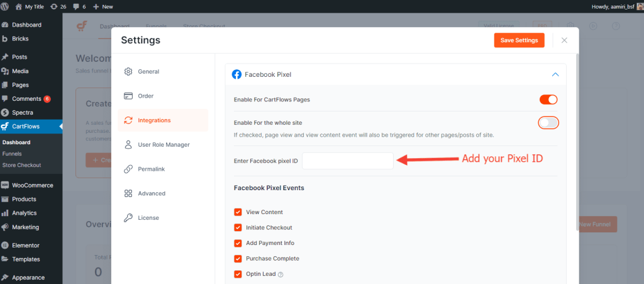Image resolution: width=644 pixels, height=284 pixels.
Task: Click the Save Settings button
Action: [519, 40]
